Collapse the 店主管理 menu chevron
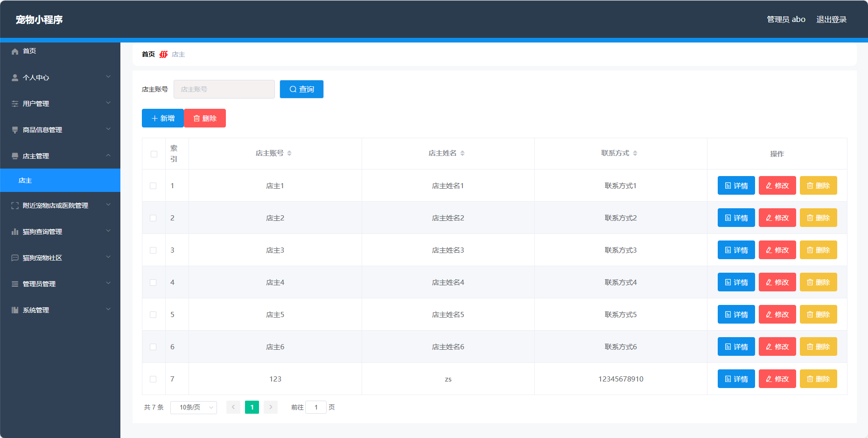 click(x=108, y=155)
